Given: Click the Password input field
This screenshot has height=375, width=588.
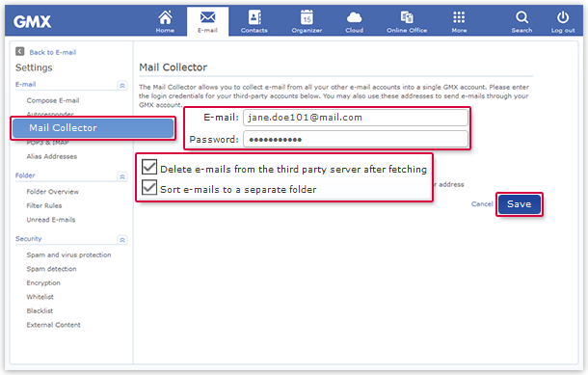Looking at the screenshot, I should click(x=356, y=139).
